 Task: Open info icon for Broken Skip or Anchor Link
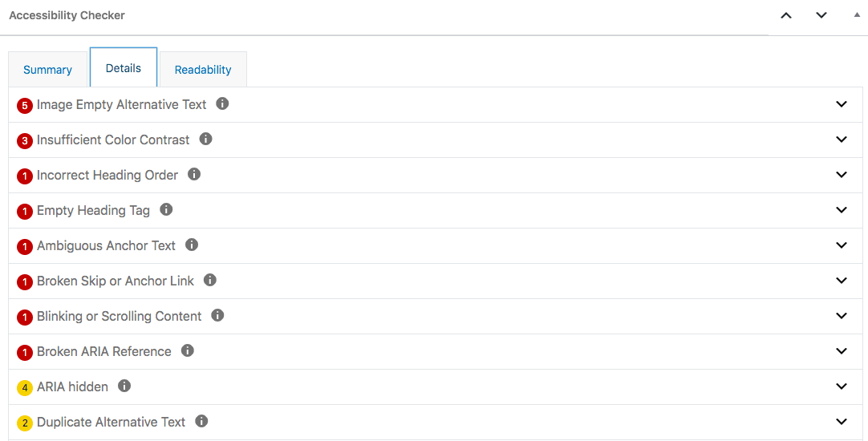point(210,280)
